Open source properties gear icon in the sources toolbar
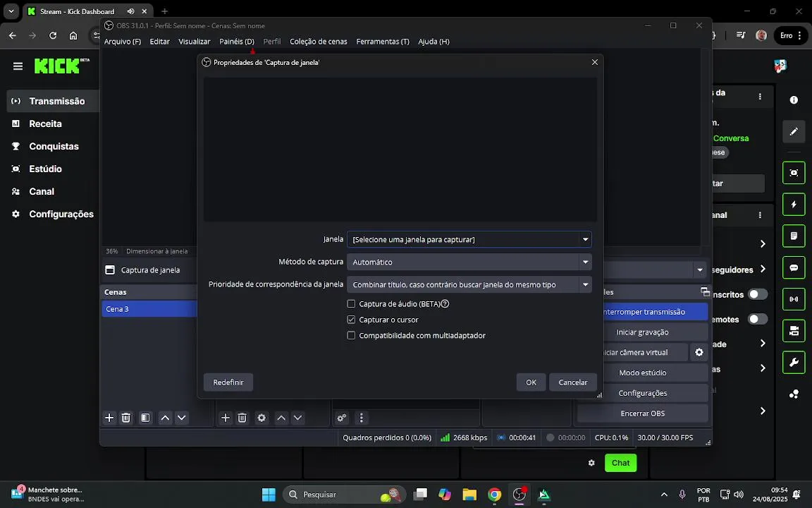 pos(262,418)
